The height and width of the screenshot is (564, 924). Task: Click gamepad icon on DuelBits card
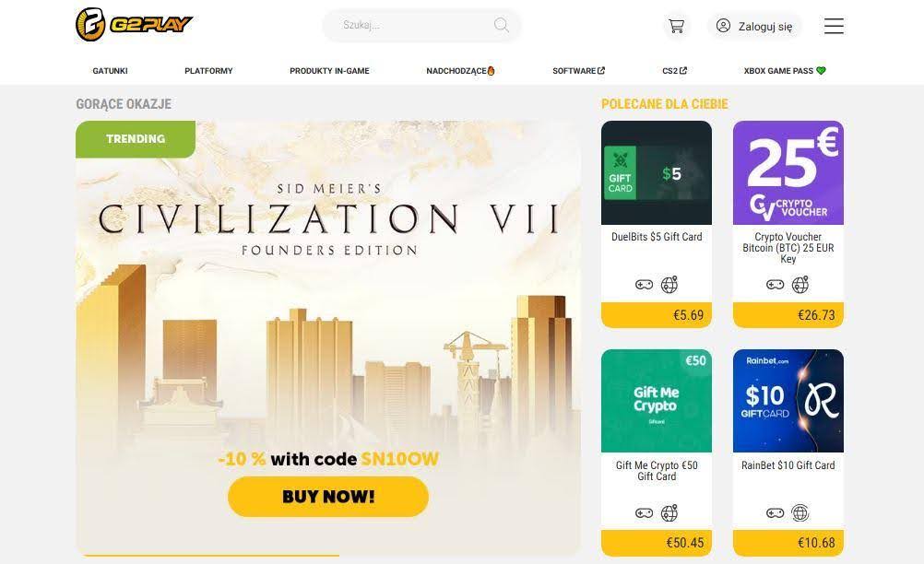tap(644, 285)
